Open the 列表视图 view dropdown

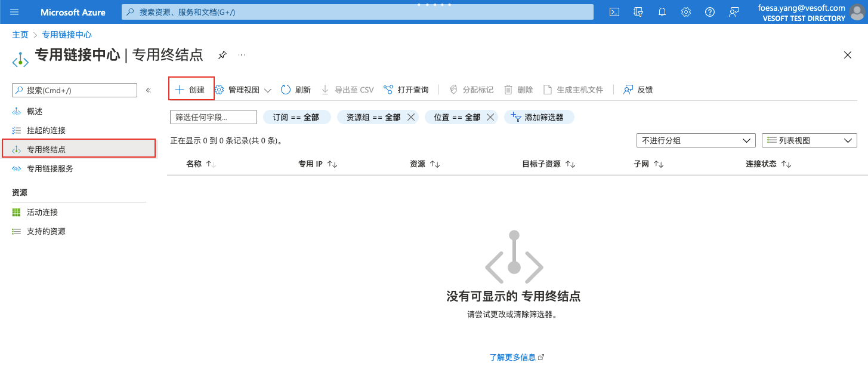tap(809, 140)
